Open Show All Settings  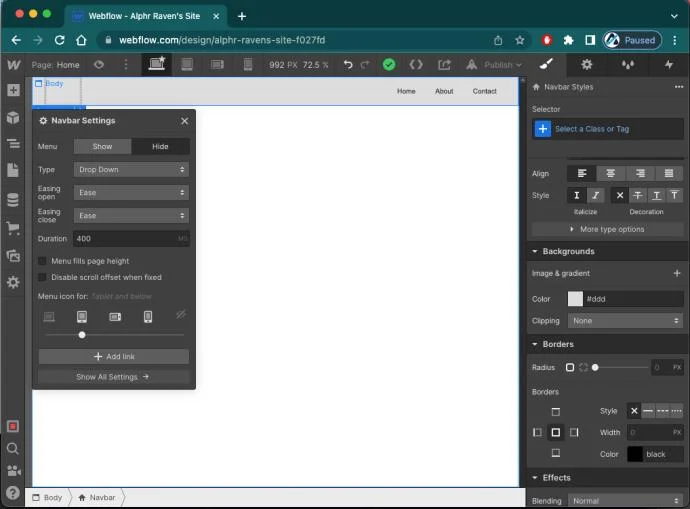(x=114, y=377)
